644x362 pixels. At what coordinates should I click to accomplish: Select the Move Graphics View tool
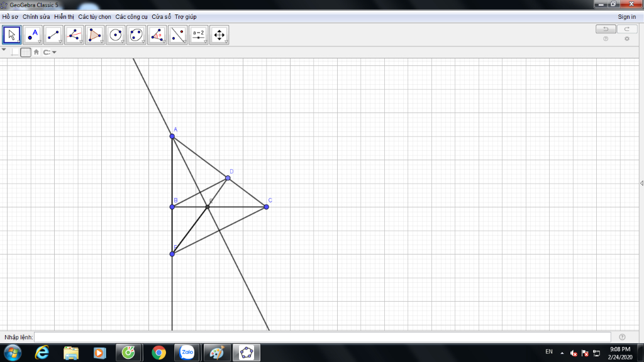[x=219, y=35]
